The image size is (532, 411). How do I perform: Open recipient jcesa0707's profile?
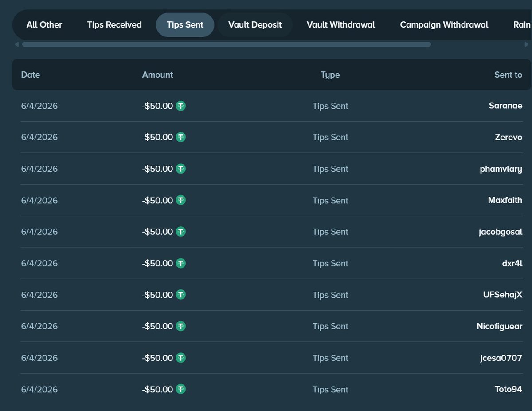click(501, 358)
